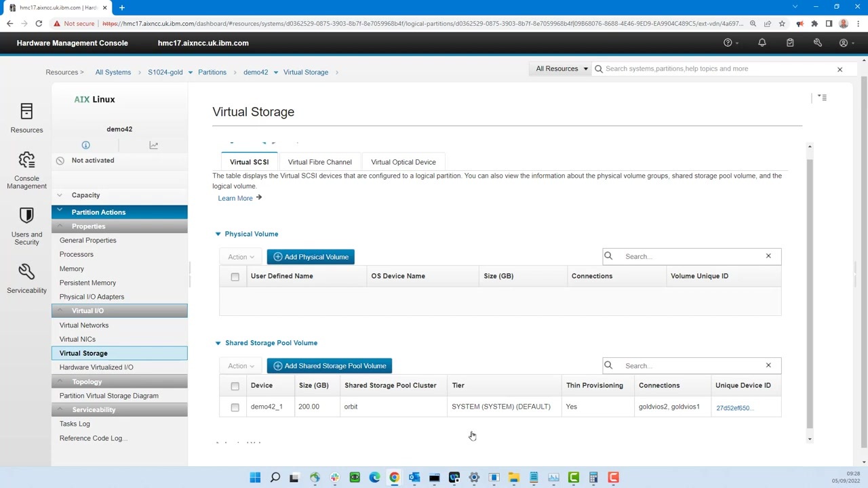Click the content panel vertical scrollbar
Screen dimensions: 868x488
click(810, 293)
